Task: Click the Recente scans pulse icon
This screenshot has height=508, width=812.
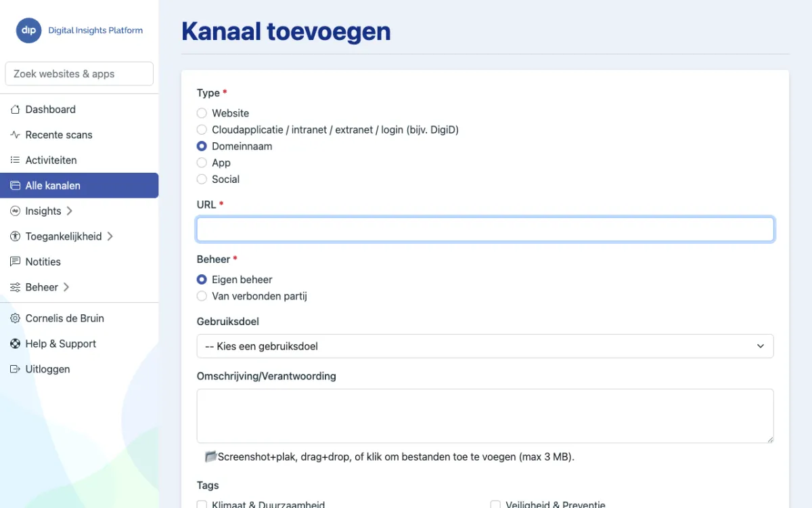Action: coord(15,135)
